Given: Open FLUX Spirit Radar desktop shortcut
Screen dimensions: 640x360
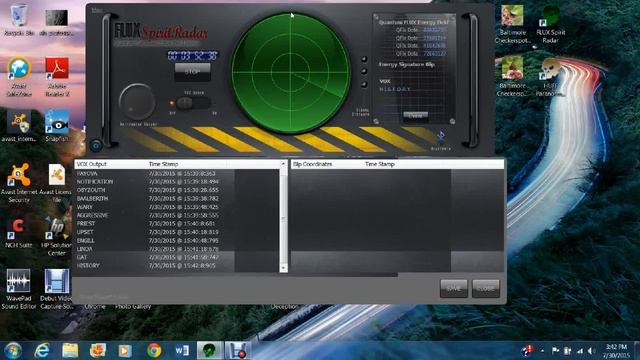Looking at the screenshot, I should [x=550, y=24].
